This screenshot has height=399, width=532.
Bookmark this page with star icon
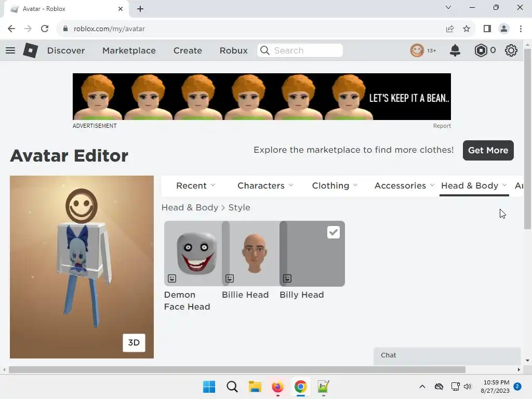click(467, 29)
